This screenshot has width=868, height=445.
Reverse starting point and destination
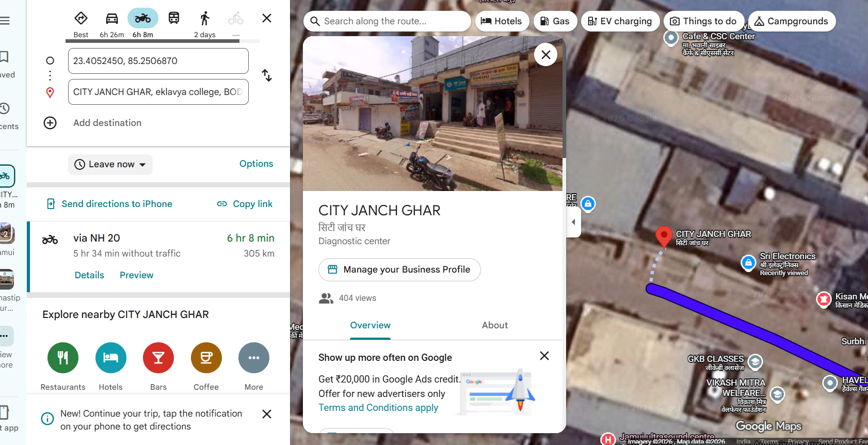tap(267, 75)
